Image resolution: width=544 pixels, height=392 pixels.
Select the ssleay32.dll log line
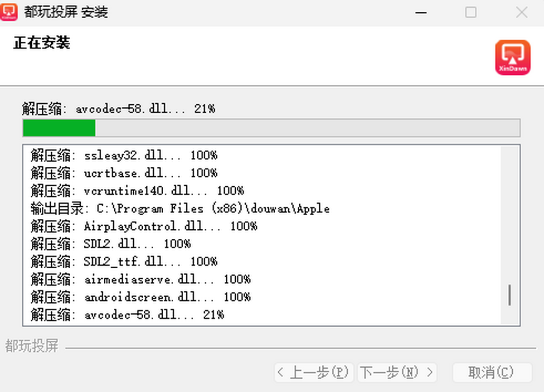[124, 155]
